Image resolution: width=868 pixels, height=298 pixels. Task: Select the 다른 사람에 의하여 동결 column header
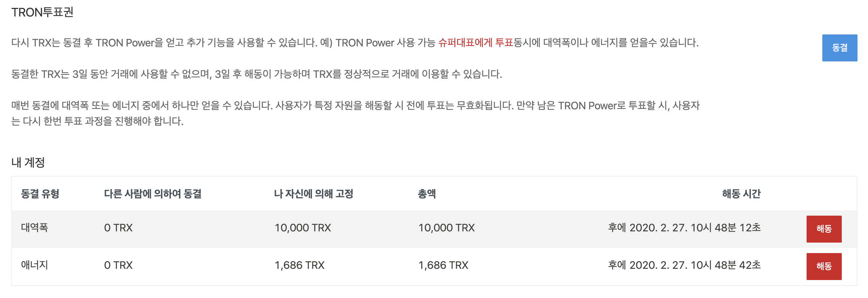tap(153, 194)
